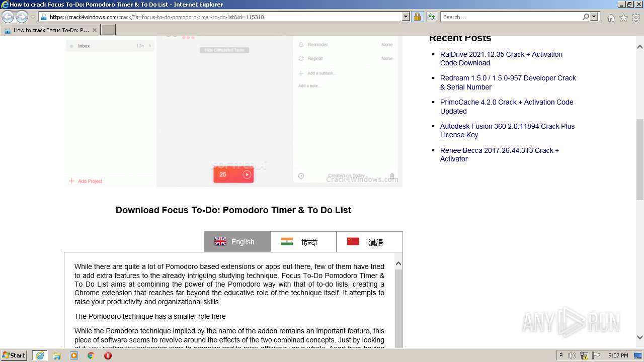Click the browser Search box
The width and height of the screenshot is (644, 362).
511,17
